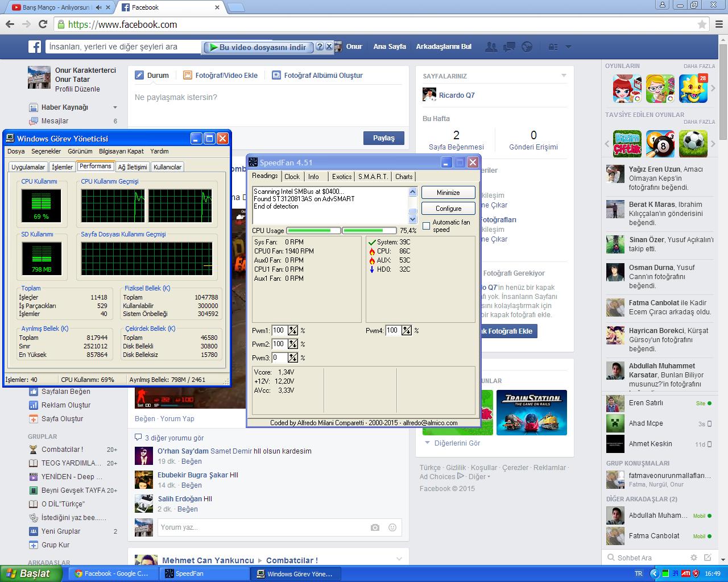Switch to SpeedFan from taskbar
This screenshot has width=728, height=582.
[204, 573]
